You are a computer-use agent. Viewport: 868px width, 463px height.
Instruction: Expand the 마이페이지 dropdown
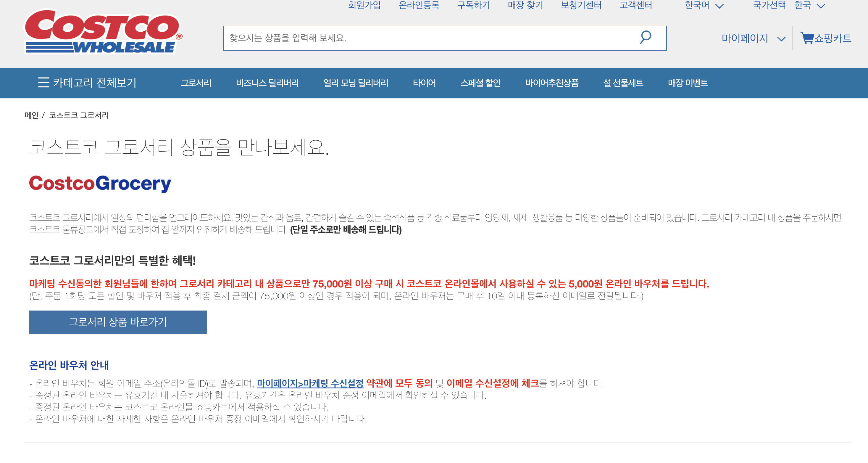click(x=754, y=38)
